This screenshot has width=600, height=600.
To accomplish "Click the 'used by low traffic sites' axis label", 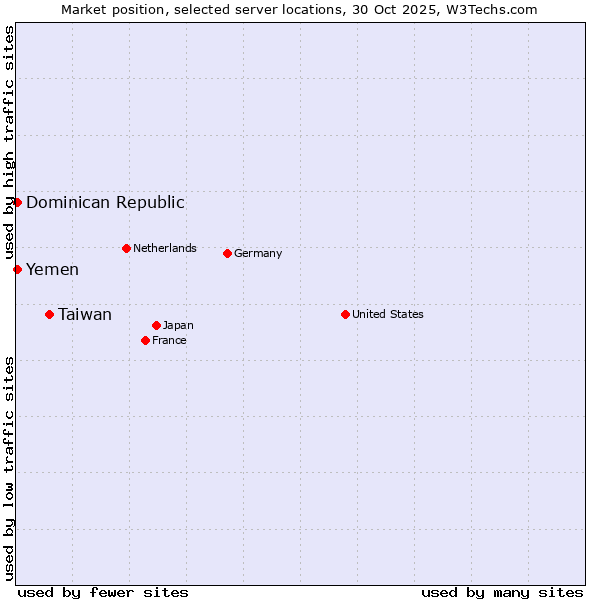I will [9, 467].
